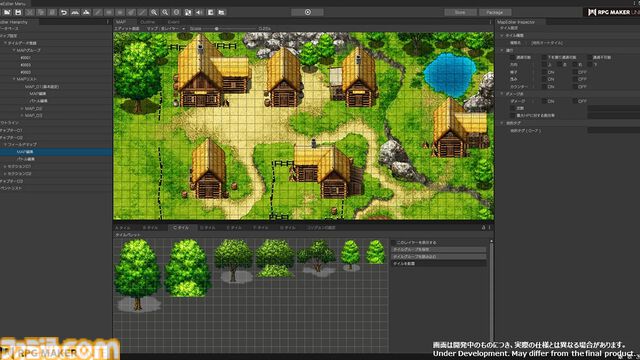Adjust the map Scale slider handle

[217, 29]
